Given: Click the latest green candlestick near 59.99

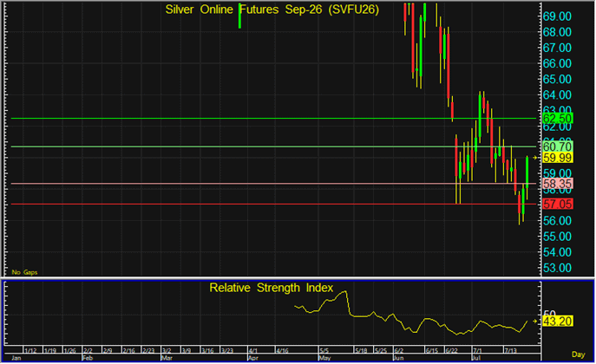Looking at the screenshot, I should pyautogui.click(x=527, y=172).
